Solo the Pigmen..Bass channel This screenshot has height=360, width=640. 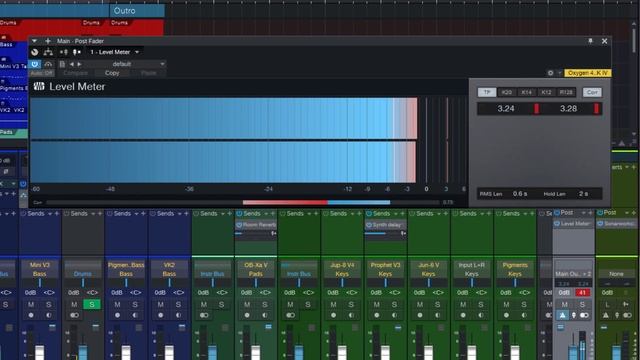tap(135, 304)
